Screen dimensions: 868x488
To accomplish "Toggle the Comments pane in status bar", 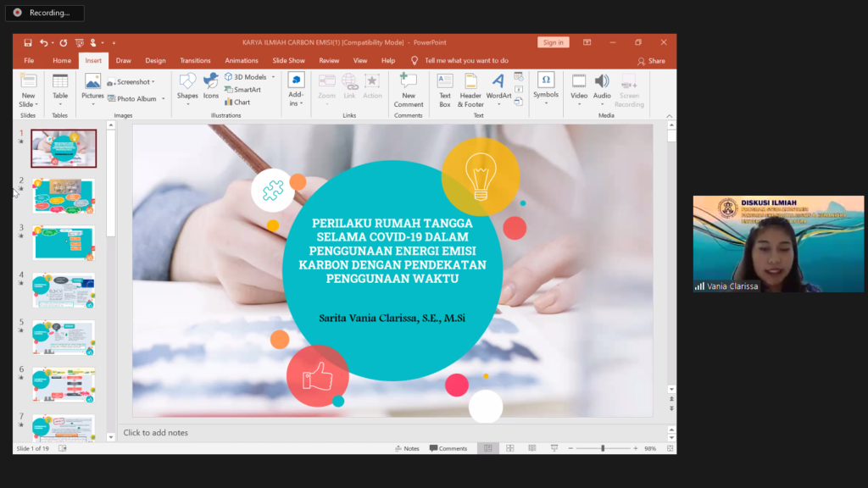I will tap(448, 448).
